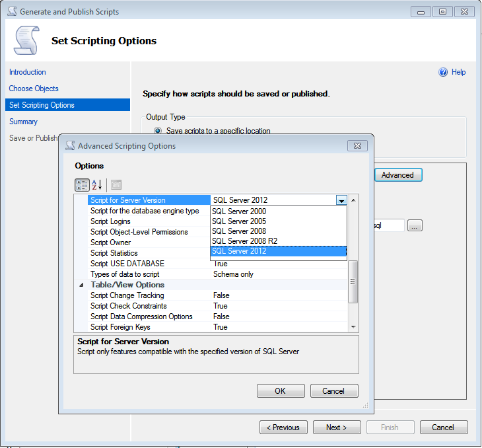This screenshot has width=482, height=448.
Task: Click the blue Help icon
Action: (x=443, y=73)
